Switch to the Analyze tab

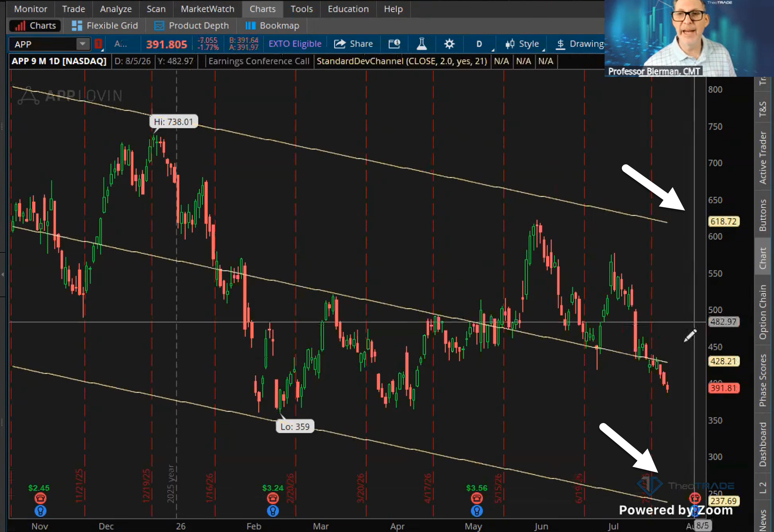click(116, 9)
